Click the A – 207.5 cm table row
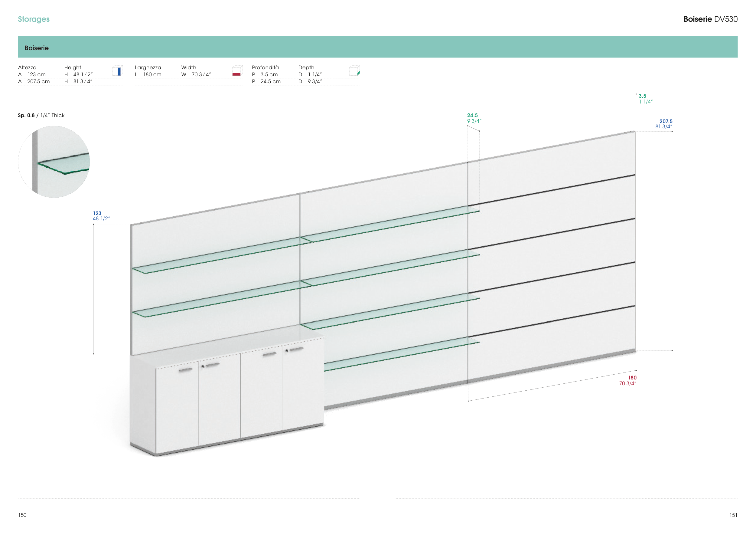 [x=34, y=81]
